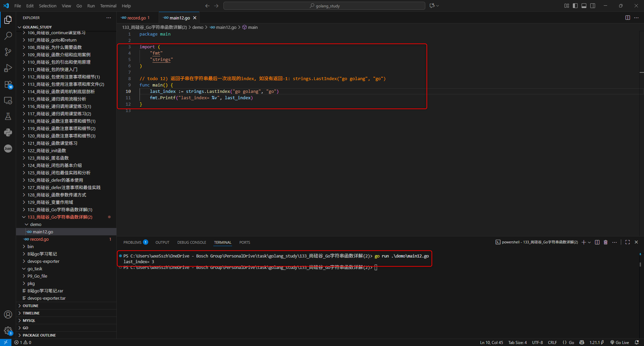Close the terminal panel
Screen dimensions: 644x346
(x=636, y=242)
